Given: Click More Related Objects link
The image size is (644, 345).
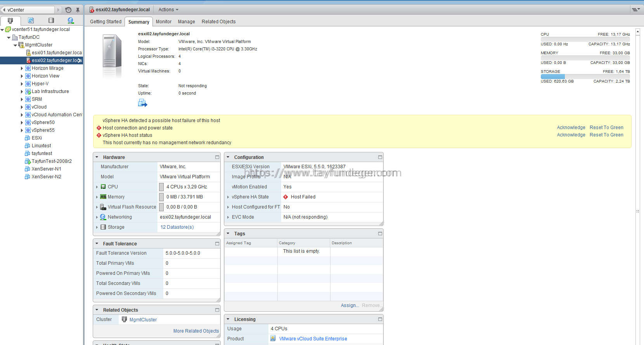Looking at the screenshot, I should tap(196, 331).
